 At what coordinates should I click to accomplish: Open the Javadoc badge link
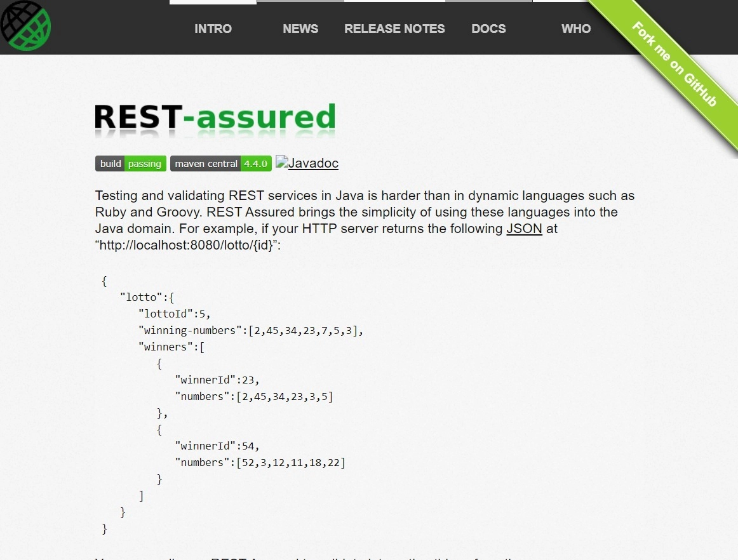pos(307,163)
